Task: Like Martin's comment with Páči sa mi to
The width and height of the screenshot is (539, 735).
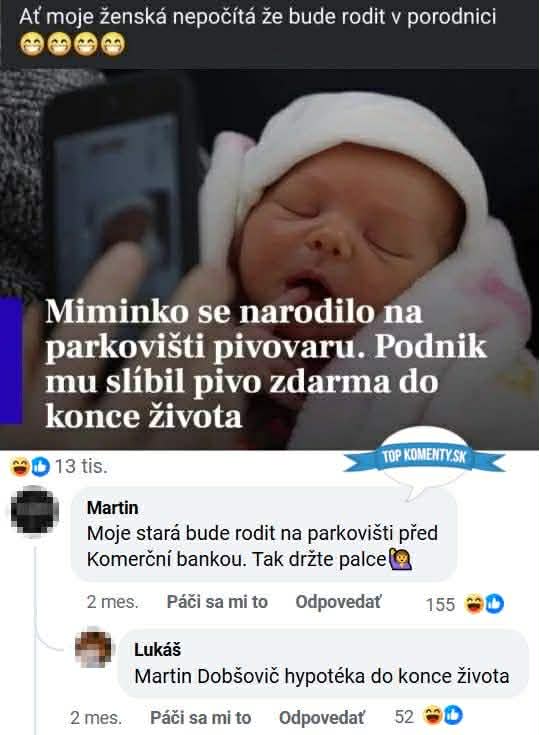Action: [217, 602]
